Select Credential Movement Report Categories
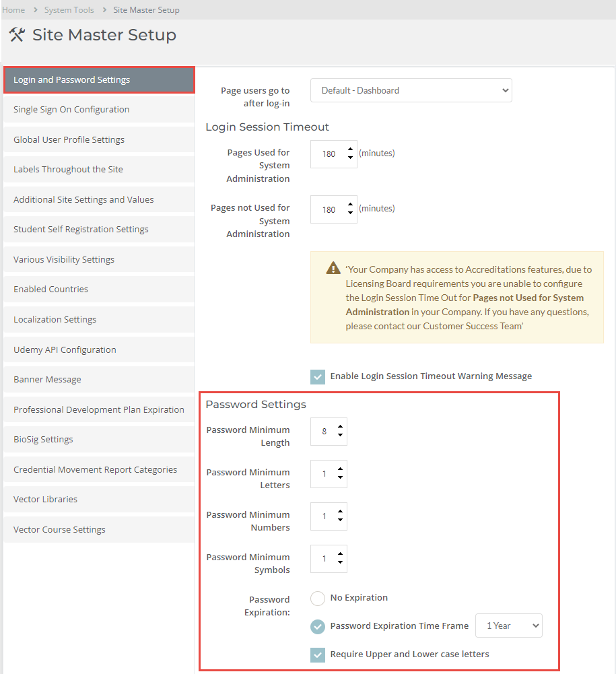 99,469
